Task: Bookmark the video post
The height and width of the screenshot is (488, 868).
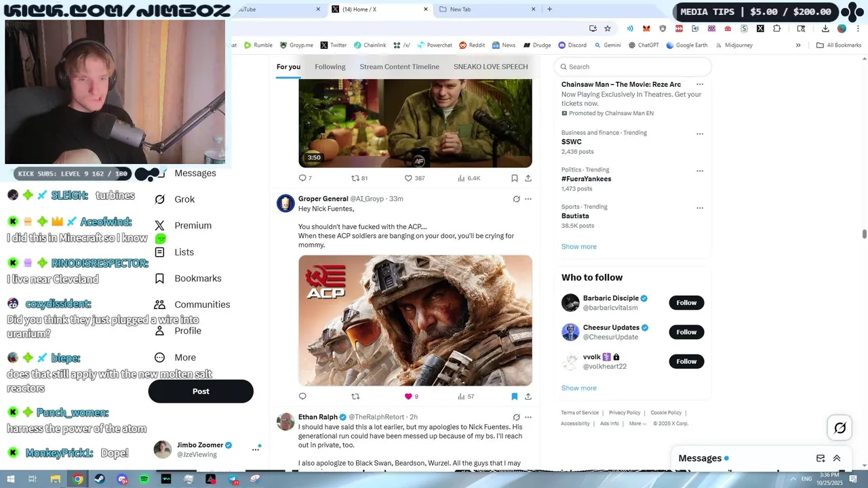Action: [514, 178]
